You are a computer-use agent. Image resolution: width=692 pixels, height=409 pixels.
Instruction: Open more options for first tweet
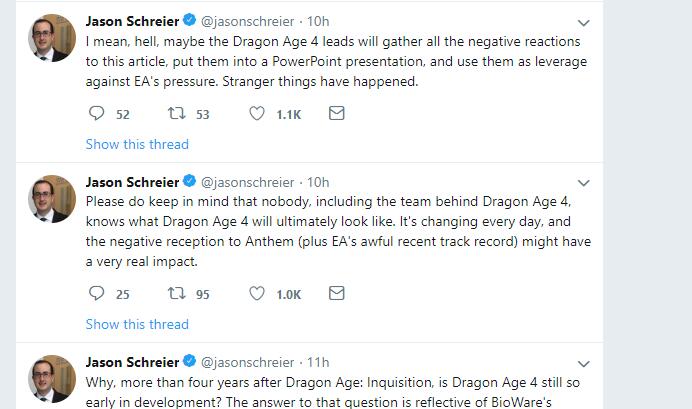(585, 22)
